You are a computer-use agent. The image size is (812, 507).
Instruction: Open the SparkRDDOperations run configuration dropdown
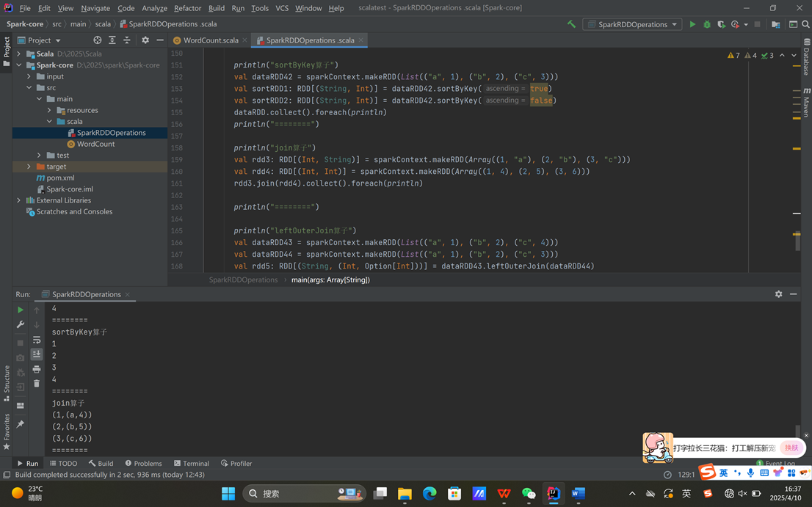(x=632, y=24)
